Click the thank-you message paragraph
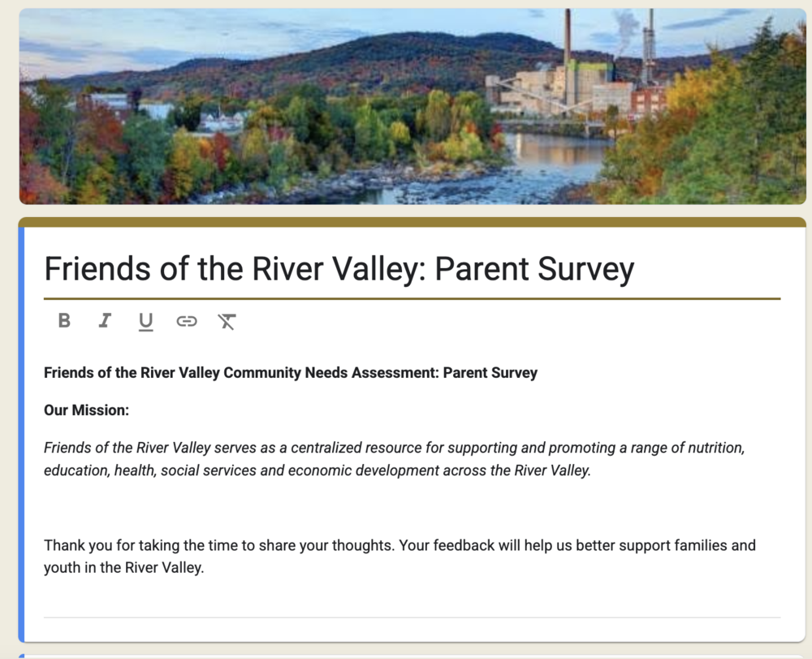The image size is (812, 659). point(399,556)
